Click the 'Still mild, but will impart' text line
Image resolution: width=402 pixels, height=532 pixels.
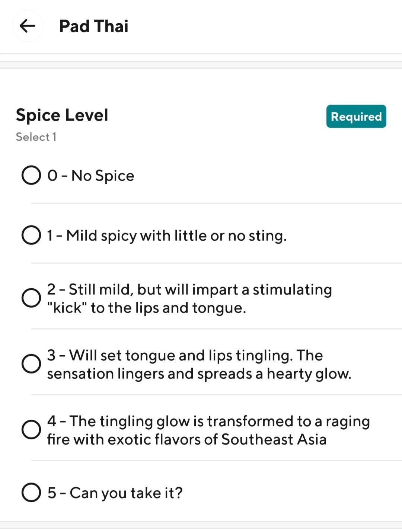[x=189, y=289]
